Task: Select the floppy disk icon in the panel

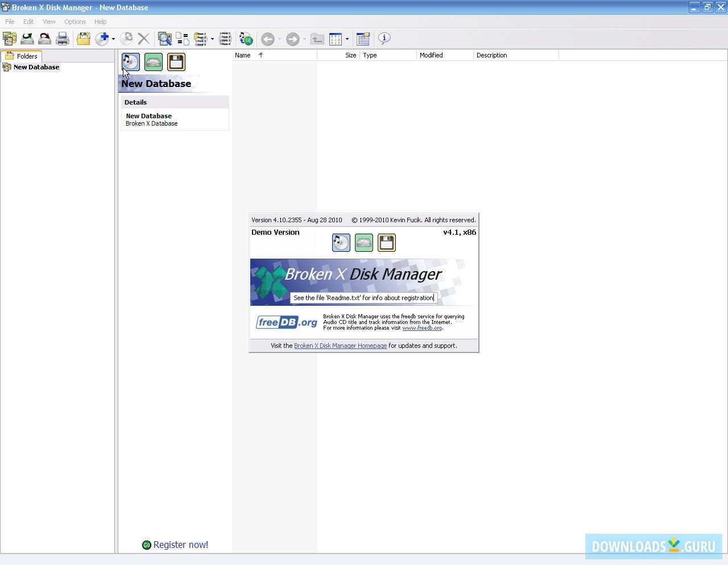Action: (x=176, y=61)
